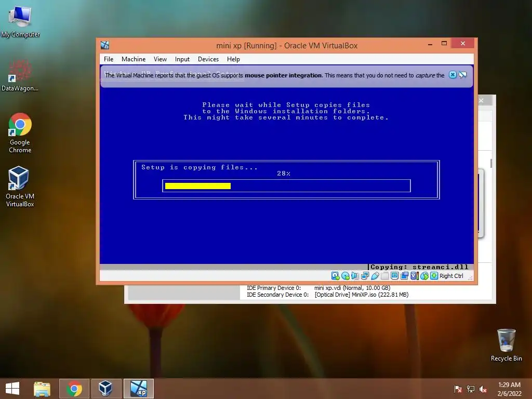Switch to VirtualBox Manager taskbar button
The width and height of the screenshot is (532, 399).
[x=106, y=389]
